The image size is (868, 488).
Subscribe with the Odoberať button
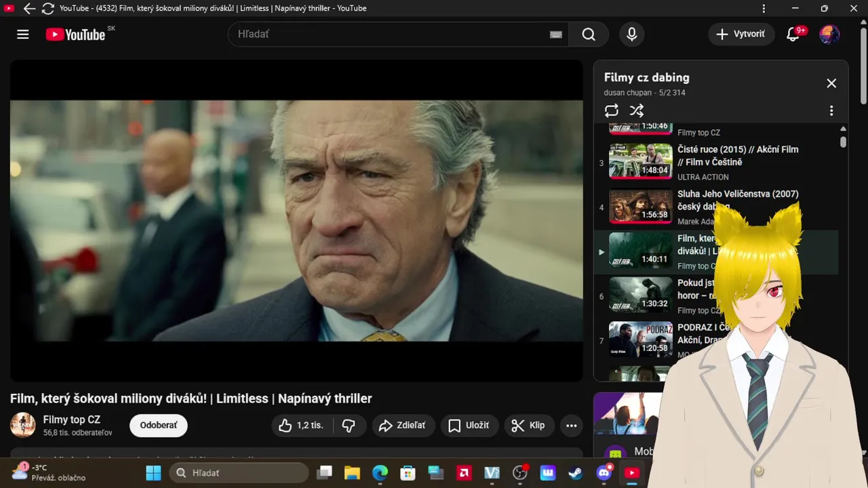(x=158, y=426)
